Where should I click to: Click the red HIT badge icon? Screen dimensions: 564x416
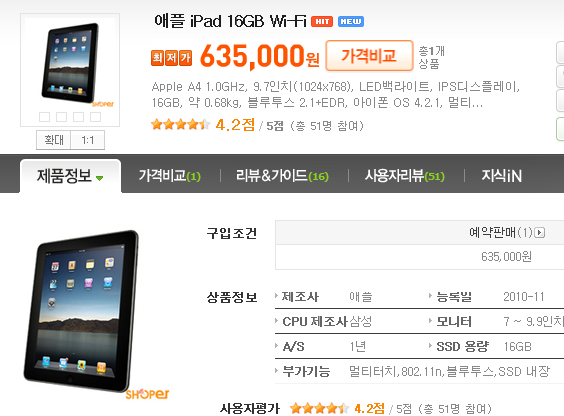click(322, 22)
